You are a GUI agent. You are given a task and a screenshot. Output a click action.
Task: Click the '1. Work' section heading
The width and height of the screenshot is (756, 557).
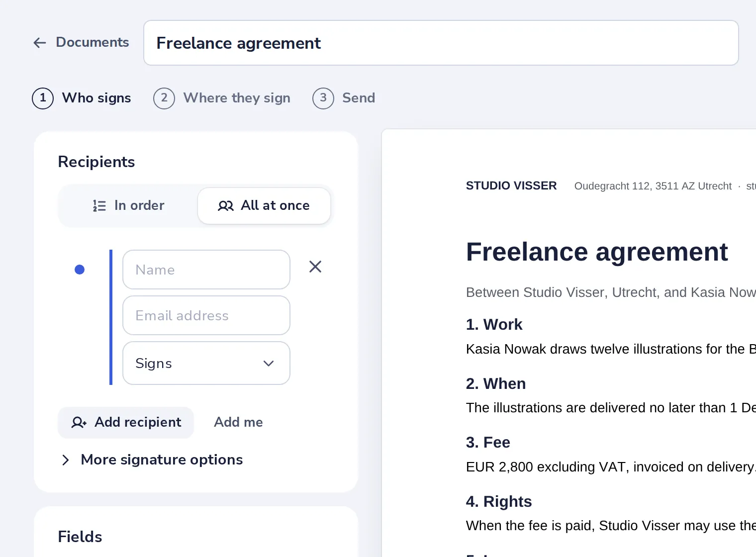click(x=494, y=324)
